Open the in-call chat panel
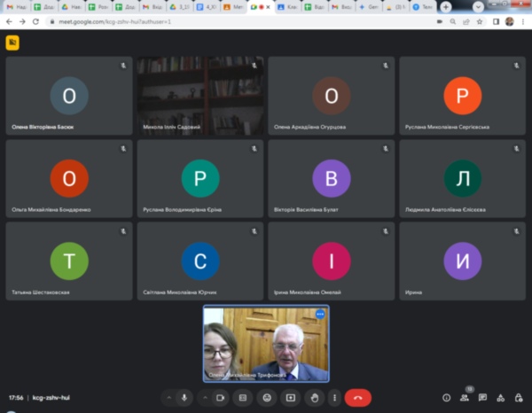Image resolution: width=532 pixels, height=413 pixels. tap(482, 398)
